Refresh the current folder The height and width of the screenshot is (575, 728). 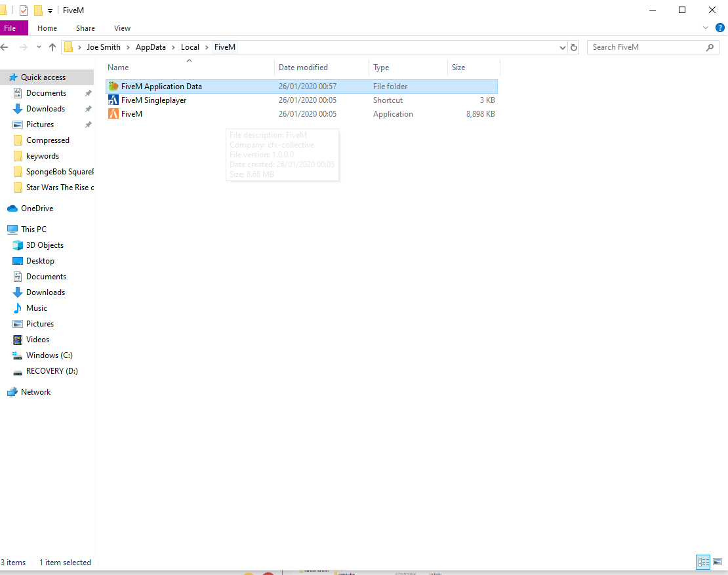click(x=574, y=47)
